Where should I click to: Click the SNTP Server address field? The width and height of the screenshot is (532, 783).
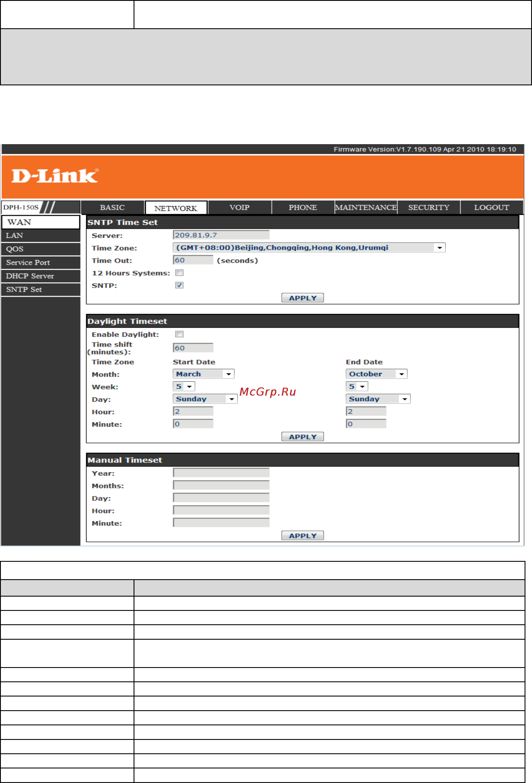pos(221,235)
